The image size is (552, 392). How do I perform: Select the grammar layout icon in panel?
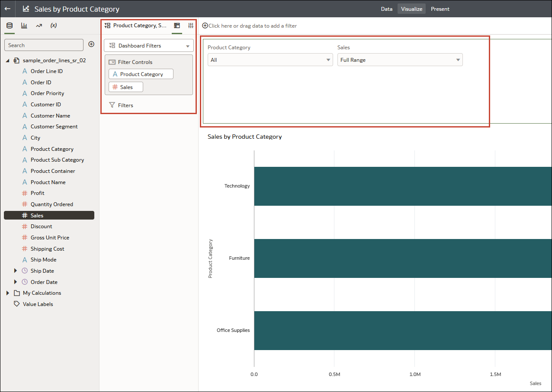pos(177,25)
